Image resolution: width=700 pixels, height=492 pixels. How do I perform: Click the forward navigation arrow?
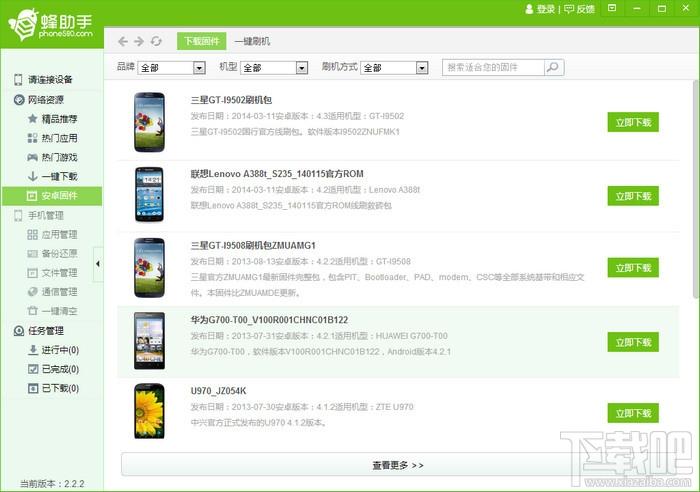139,42
